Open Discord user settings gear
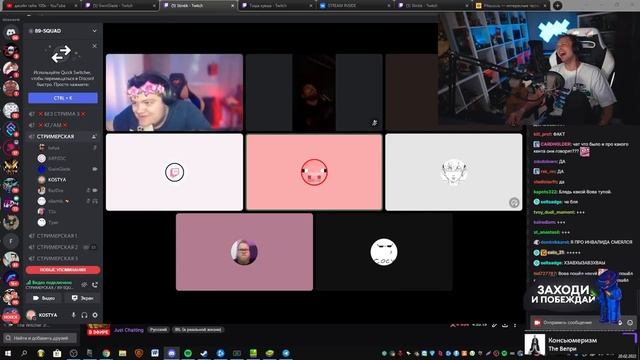The width and height of the screenshot is (640, 360). click(x=95, y=315)
